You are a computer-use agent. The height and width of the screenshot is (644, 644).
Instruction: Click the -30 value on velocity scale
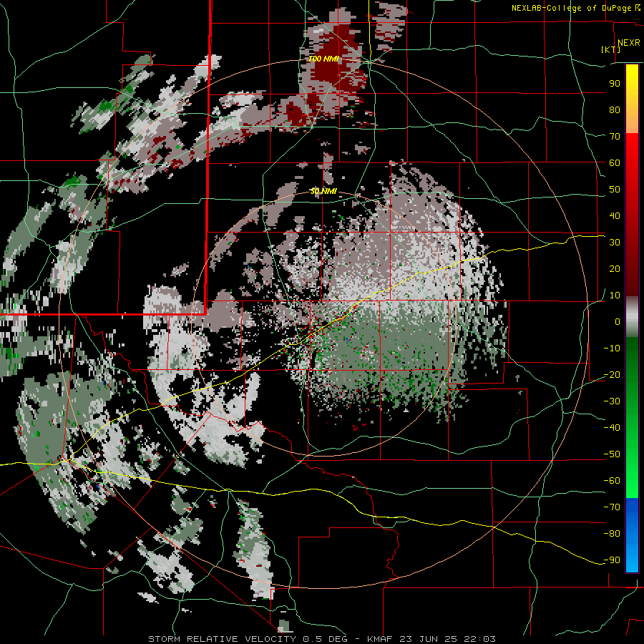[x=612, y=401]
